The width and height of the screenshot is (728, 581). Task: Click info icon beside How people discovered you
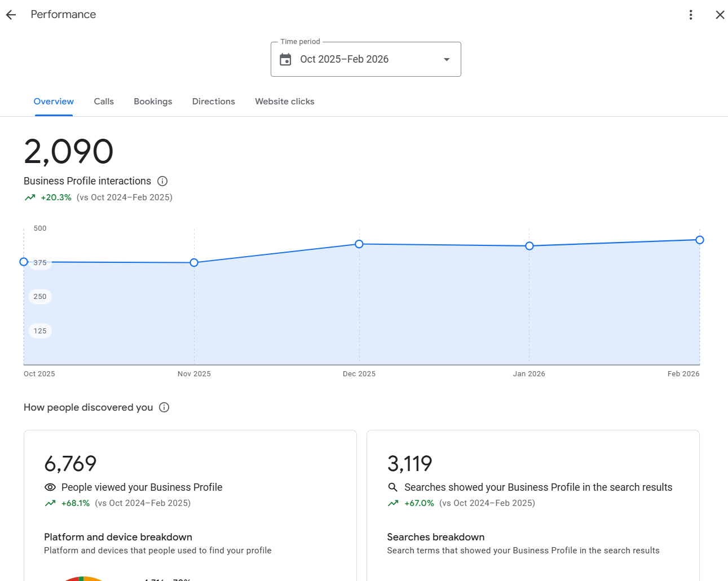click(164, 407)
